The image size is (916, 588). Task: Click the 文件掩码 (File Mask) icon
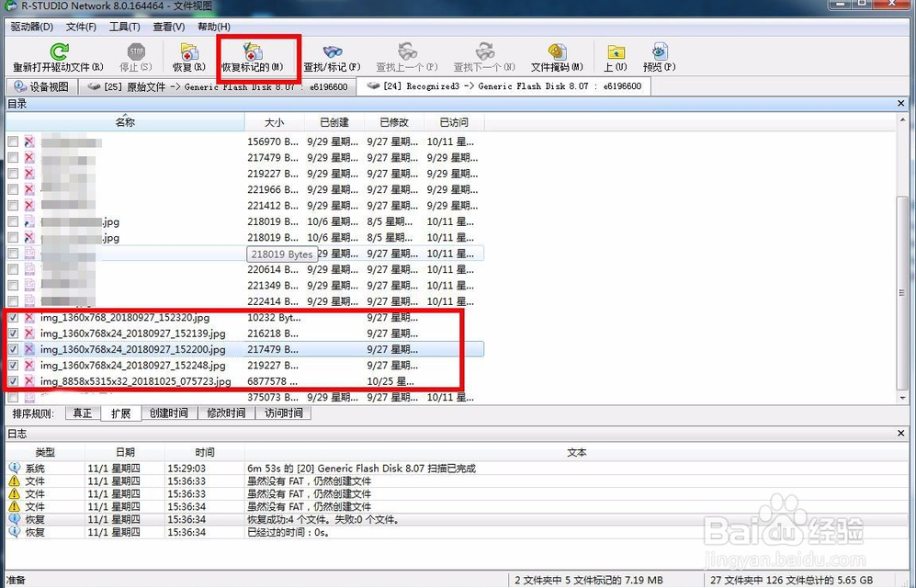(x=557, y=53)
